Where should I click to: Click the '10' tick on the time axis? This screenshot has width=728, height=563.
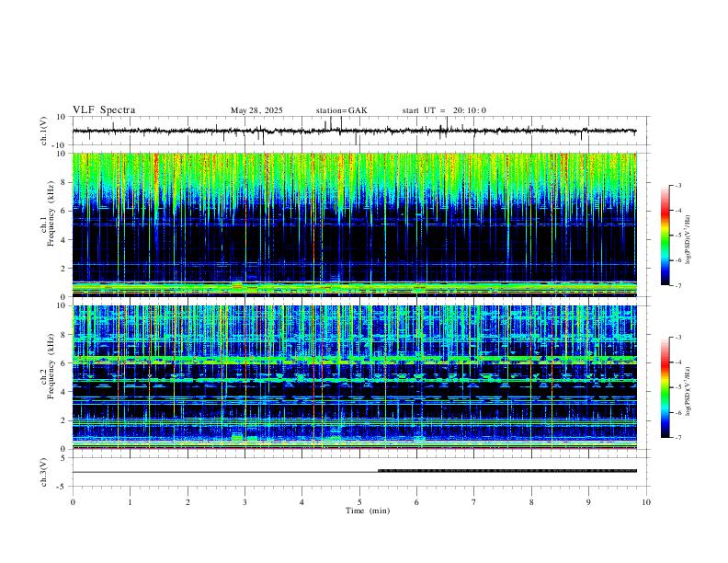[x=646, y=502]
